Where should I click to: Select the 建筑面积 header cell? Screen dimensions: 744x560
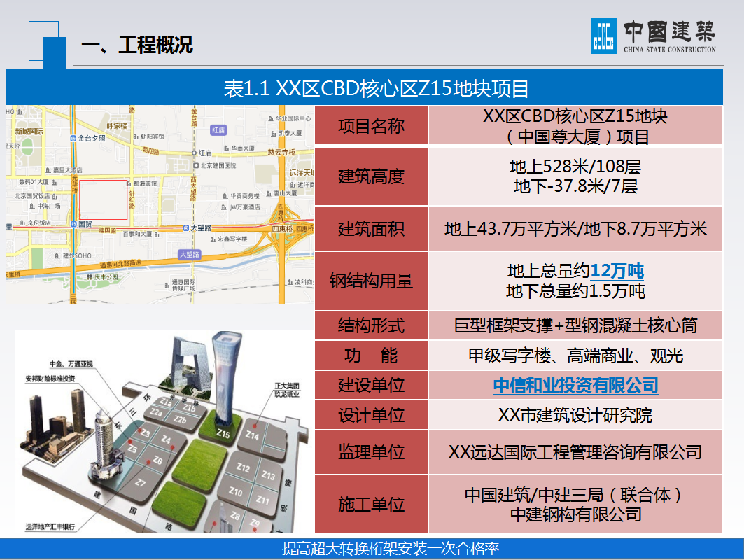click(x=371, y=229)
